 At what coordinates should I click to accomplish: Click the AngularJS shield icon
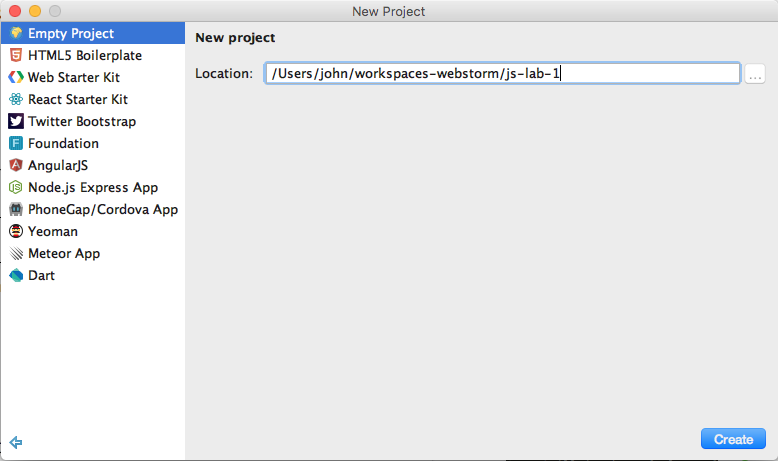[16, 165]
